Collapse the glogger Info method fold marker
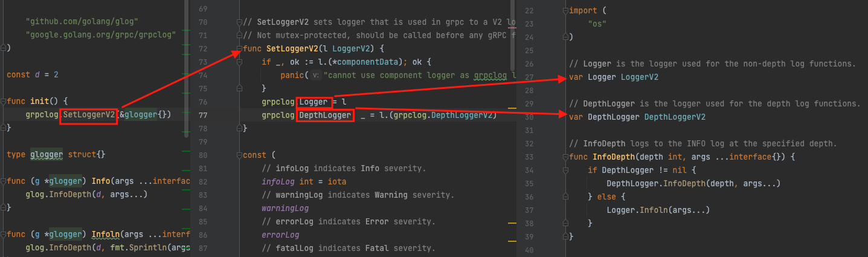Viewport: 868px width, 257px height. 4,181
